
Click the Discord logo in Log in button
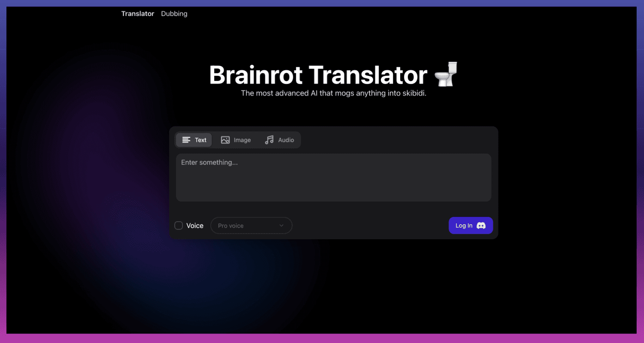click(481, 226)
